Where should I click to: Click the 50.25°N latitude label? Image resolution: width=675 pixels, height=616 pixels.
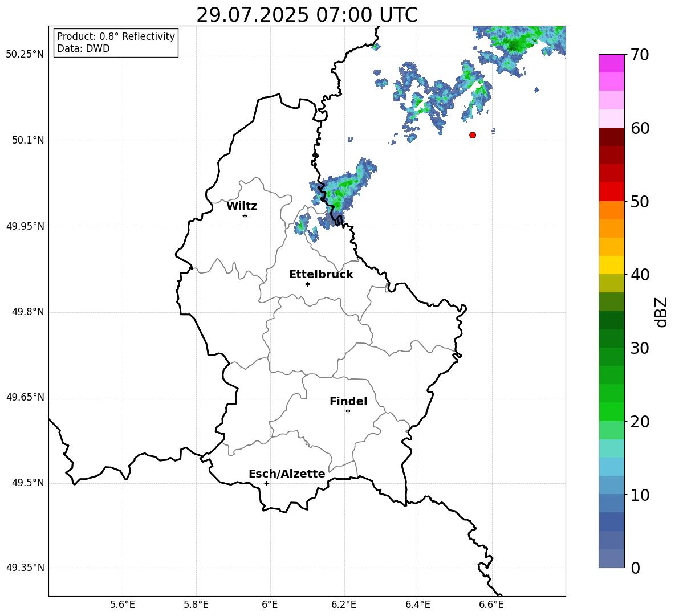(25, 55)
